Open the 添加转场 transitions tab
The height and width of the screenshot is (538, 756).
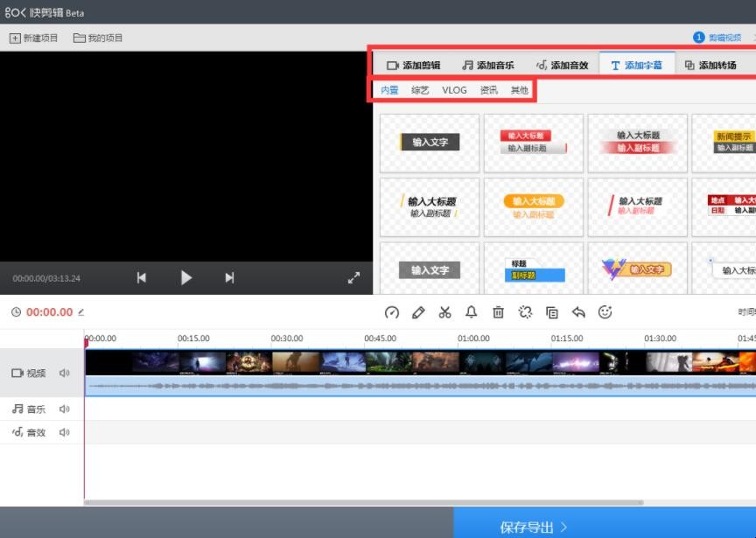click(x=710, y=66)
